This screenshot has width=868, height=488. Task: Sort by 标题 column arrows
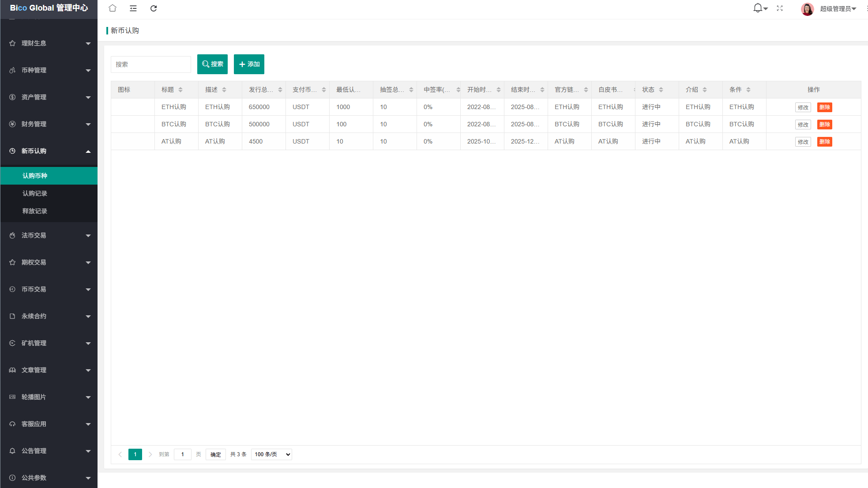pos(180,90)
